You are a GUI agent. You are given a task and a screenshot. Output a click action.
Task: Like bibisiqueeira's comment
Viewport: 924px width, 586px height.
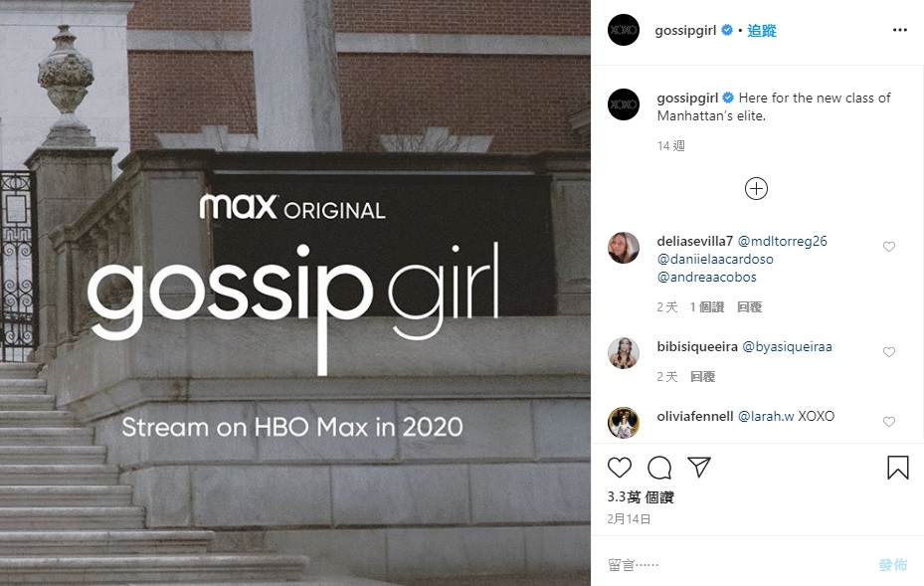[x=889, y=352]
